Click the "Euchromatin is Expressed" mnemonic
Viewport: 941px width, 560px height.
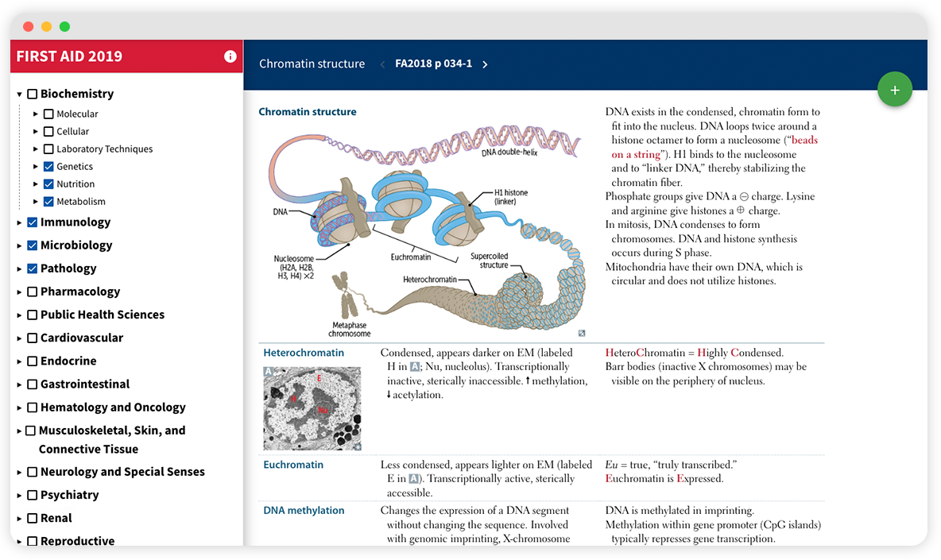point(664,478)
